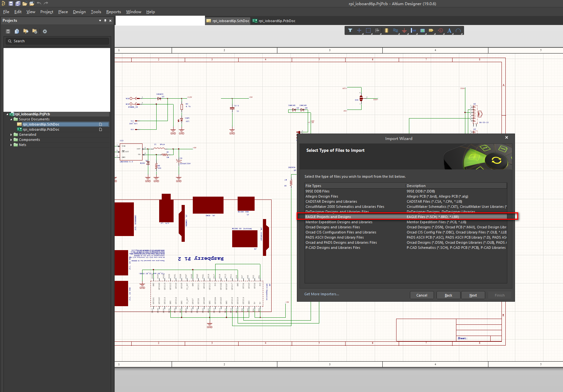Click Next in Import Wizard

pyautogui.click(x=473, y=295)
